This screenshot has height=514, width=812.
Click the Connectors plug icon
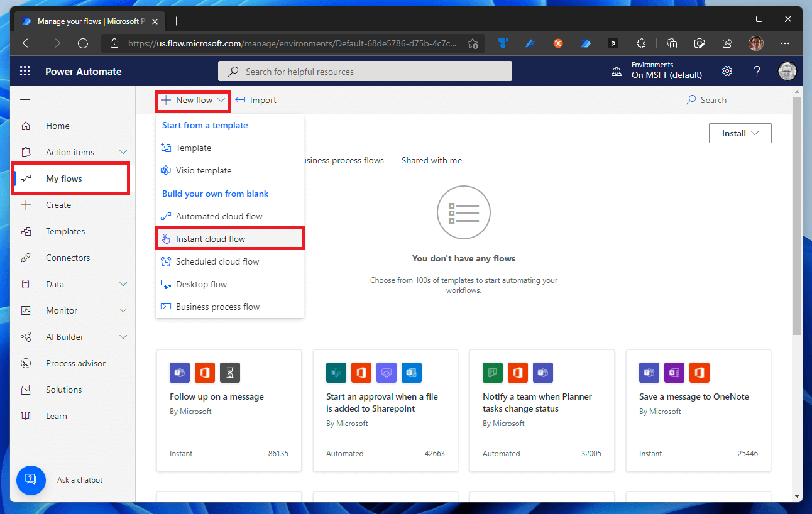click(x=26, y=258)
